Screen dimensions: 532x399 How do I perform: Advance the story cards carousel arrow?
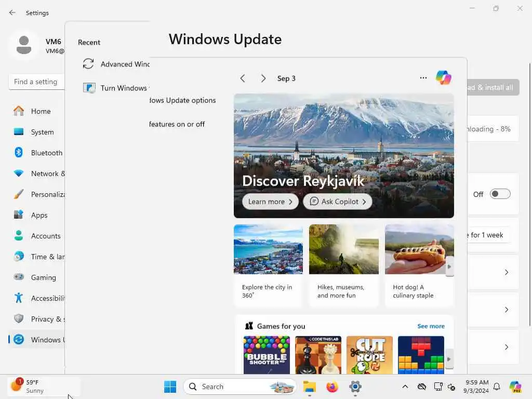(x=449, y=267)
